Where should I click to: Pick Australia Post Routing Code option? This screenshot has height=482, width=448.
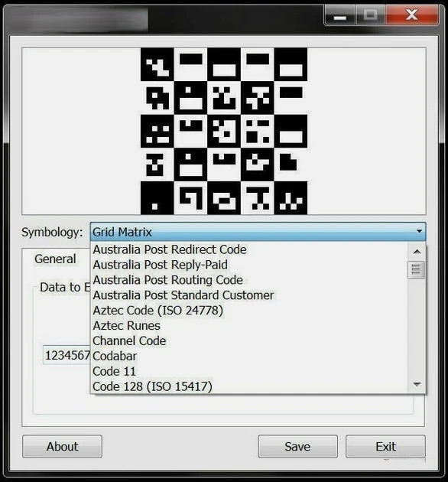249,280
